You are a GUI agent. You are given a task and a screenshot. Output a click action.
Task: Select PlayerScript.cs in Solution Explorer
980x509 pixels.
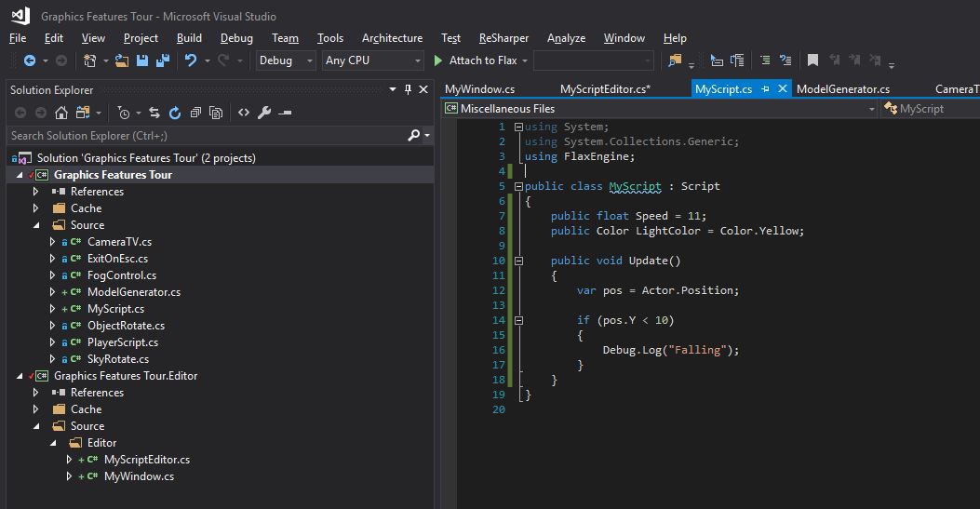(x=123, y=342)
